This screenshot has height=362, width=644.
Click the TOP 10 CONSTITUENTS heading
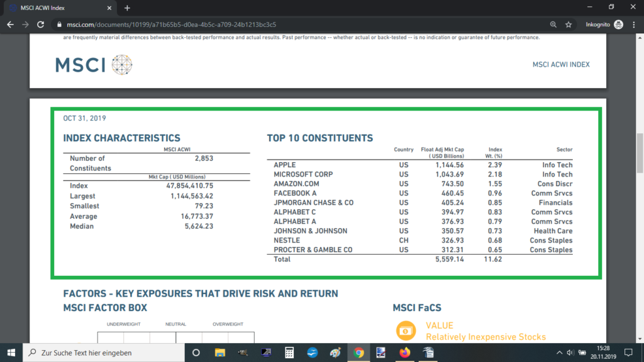[320, 138]
